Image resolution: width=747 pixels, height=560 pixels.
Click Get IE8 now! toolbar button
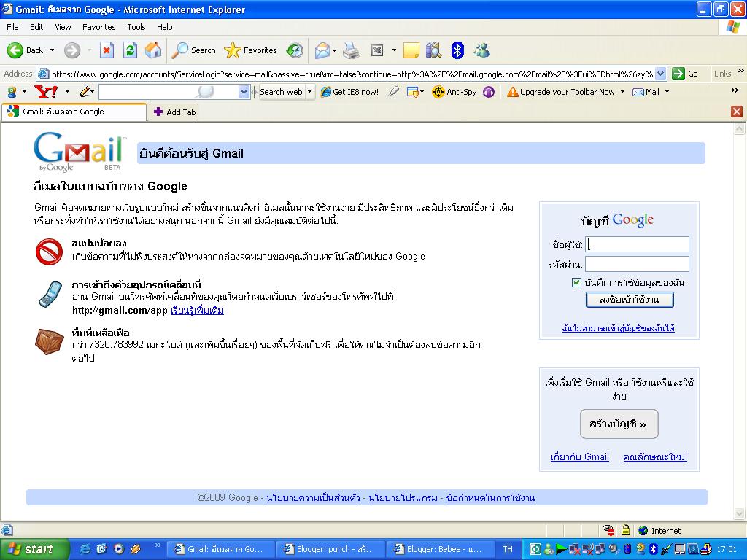(349, 91)
